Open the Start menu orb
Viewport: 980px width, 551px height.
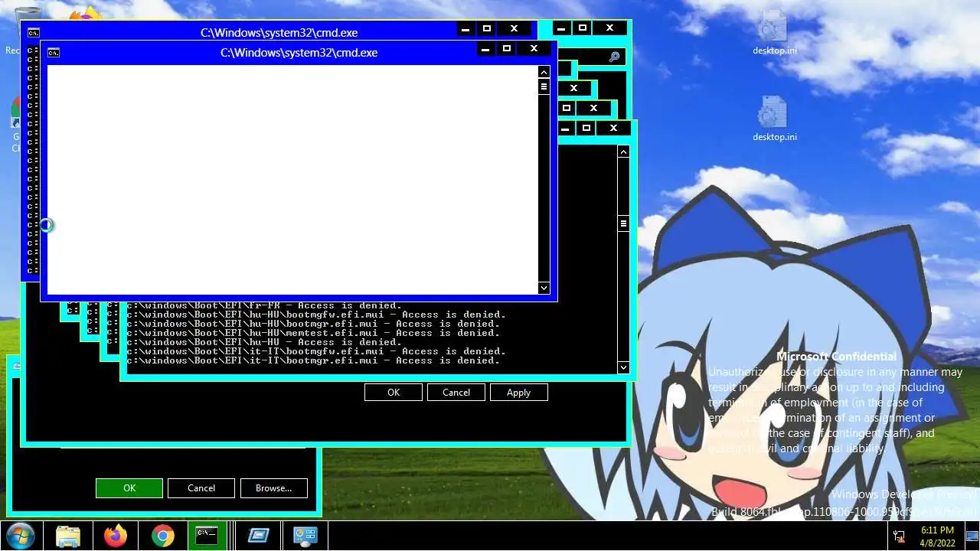click(x=20, y=536)
